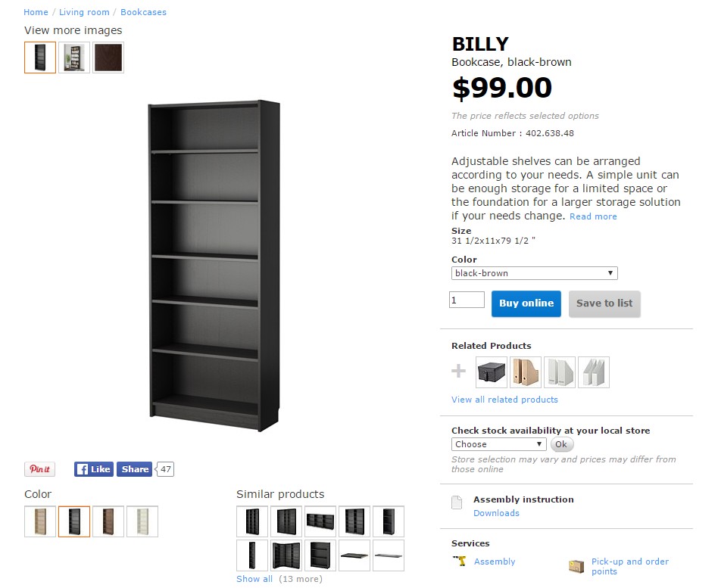718x588 pixels.
Task: Expand description with Read more link
Action: pos(593,216)
